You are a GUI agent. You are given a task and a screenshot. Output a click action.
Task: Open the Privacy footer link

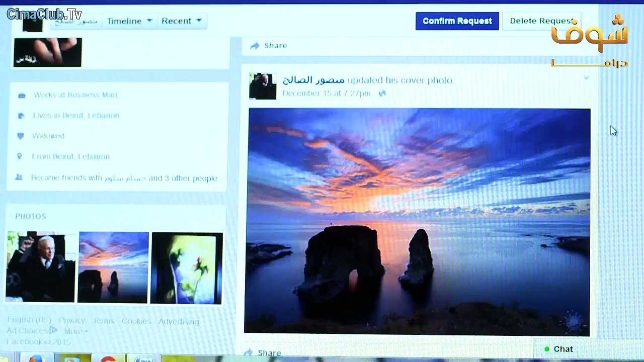(72, 321)
